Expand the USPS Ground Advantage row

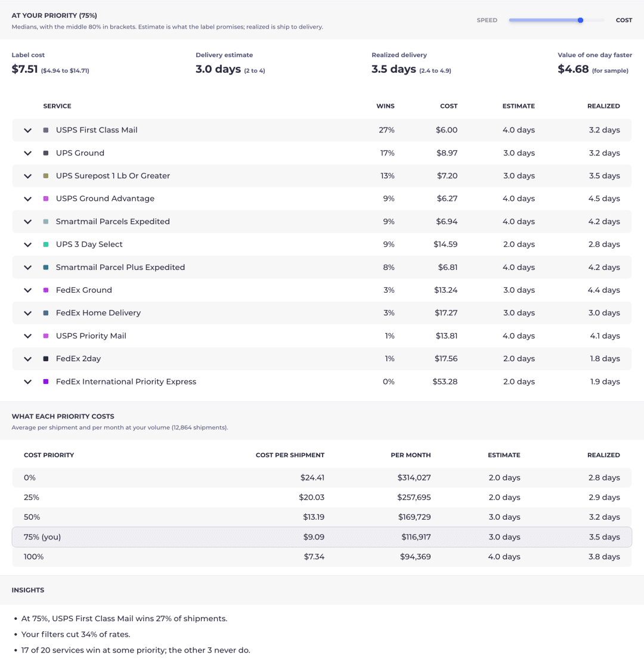point(27,198)
